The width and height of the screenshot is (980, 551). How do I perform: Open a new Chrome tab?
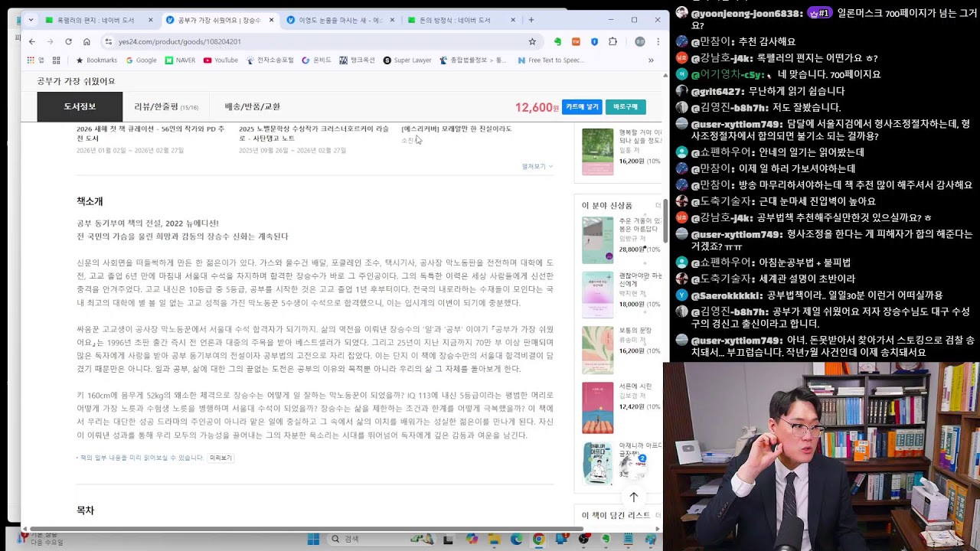[x=531, y=20]
